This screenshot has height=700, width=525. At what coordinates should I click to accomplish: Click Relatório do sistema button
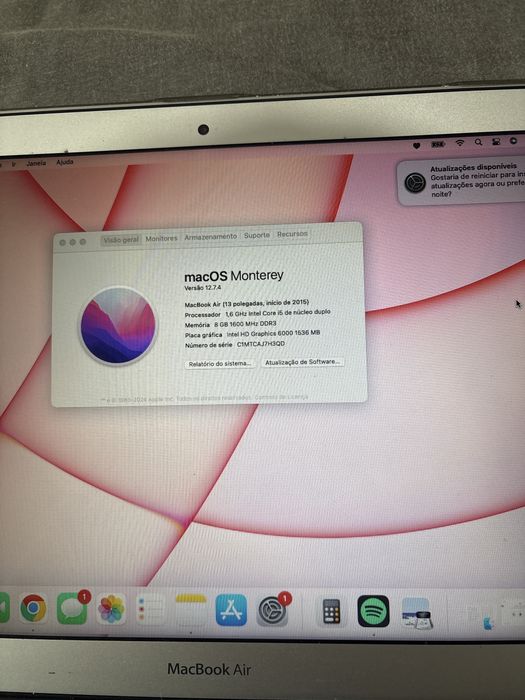pyautogui.click(x=220, y=364)
